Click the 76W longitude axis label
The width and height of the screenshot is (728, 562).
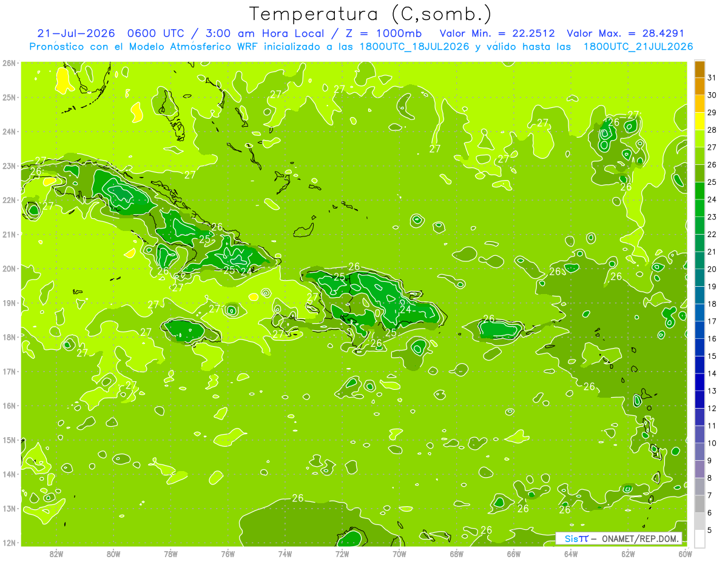[x=227, y=554]
